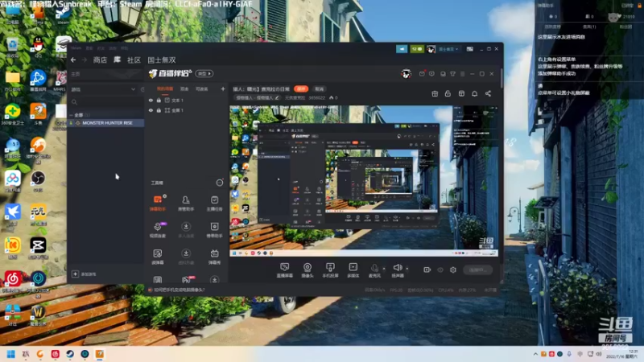The image size is (644, 362).
Task: Click the Steam library search field
Action: [107, 102]
